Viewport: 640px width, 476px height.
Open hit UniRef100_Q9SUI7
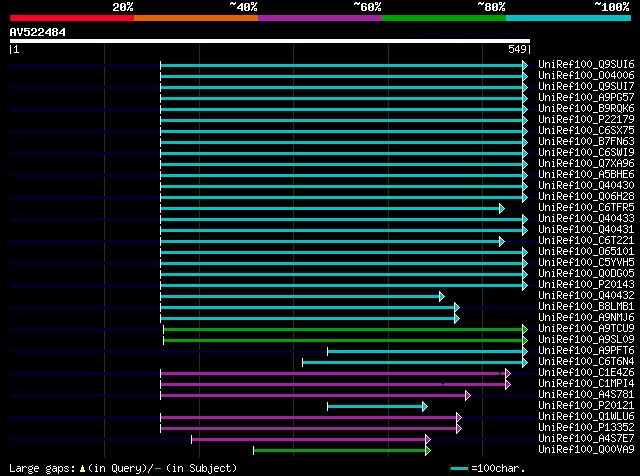coord(586,86)
